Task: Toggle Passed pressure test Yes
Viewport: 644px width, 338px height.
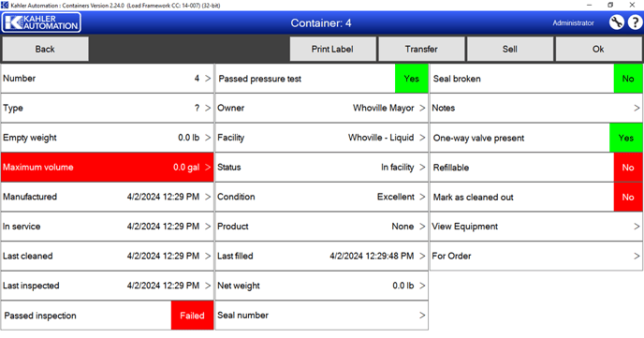Action: [411, 79]
